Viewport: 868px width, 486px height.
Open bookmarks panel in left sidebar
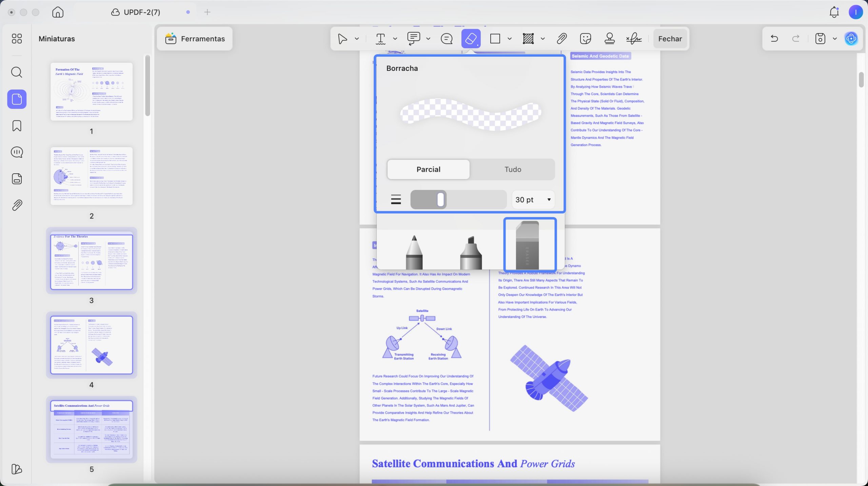[x=17, y=126]
